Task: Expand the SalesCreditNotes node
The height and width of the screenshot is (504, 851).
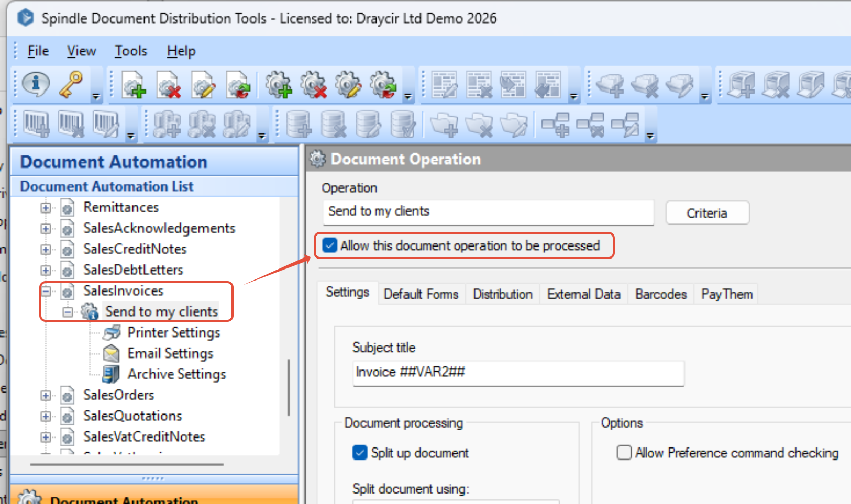Action: tap(46, 250)
